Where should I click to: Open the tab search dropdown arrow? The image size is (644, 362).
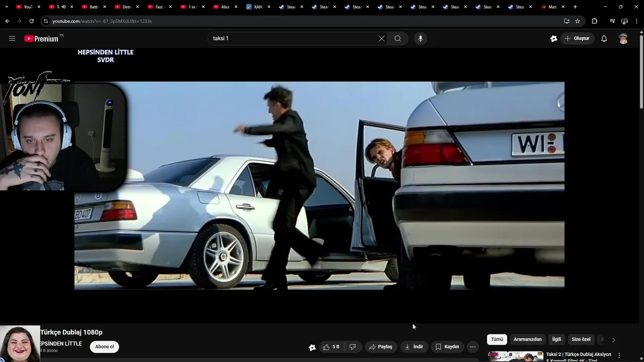pyautogui.click(x=7, y=7)
